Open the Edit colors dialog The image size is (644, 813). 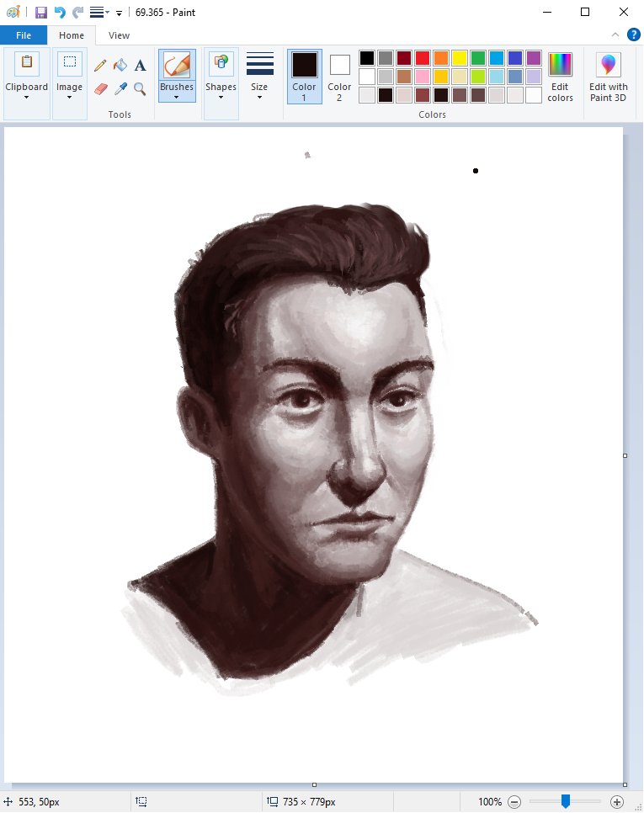click(560, 76)
